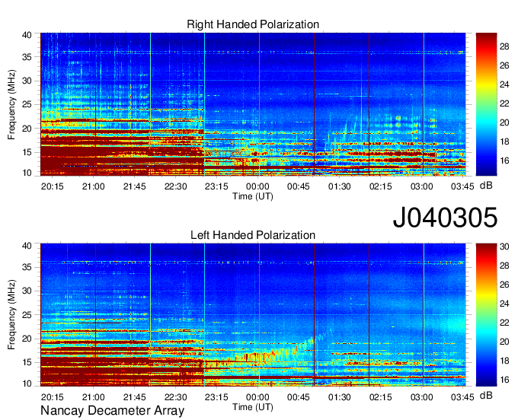Click the 01:30 time tick of right-handed plot

pos(340,186)
